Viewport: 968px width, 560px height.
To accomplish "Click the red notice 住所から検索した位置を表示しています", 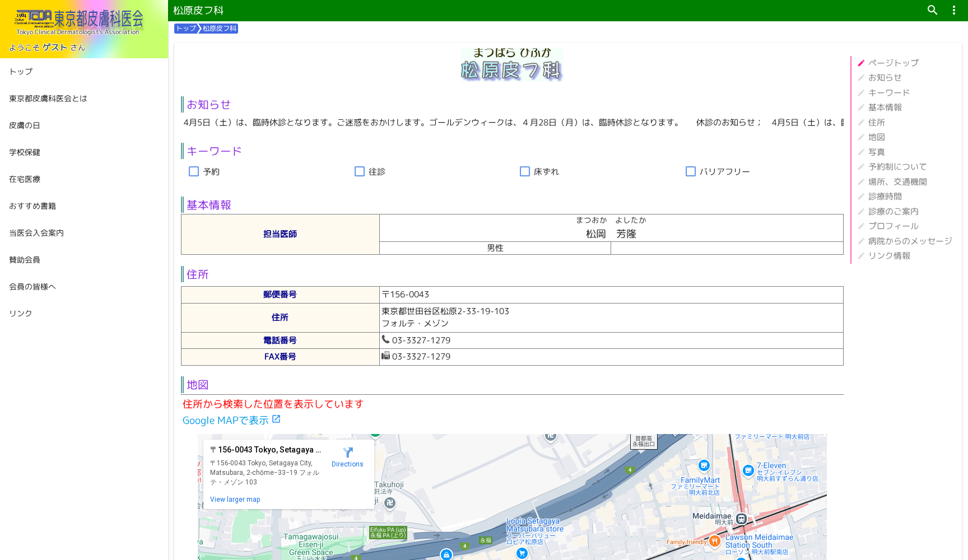I will tap(273, 404).
